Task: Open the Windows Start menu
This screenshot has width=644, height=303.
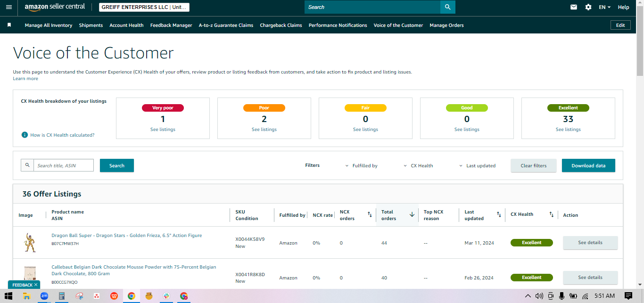Action: point(9,296)
